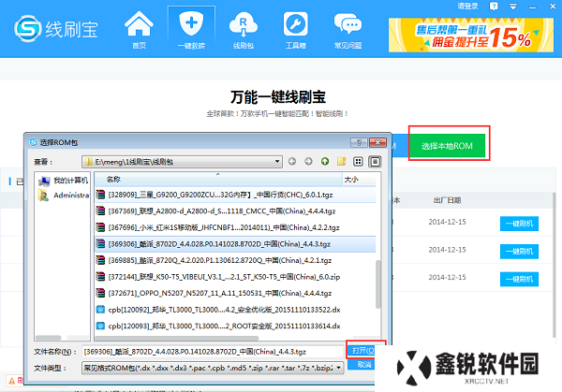
Task: Click the green Up-folder arrow icon
Action: [325, 162]
